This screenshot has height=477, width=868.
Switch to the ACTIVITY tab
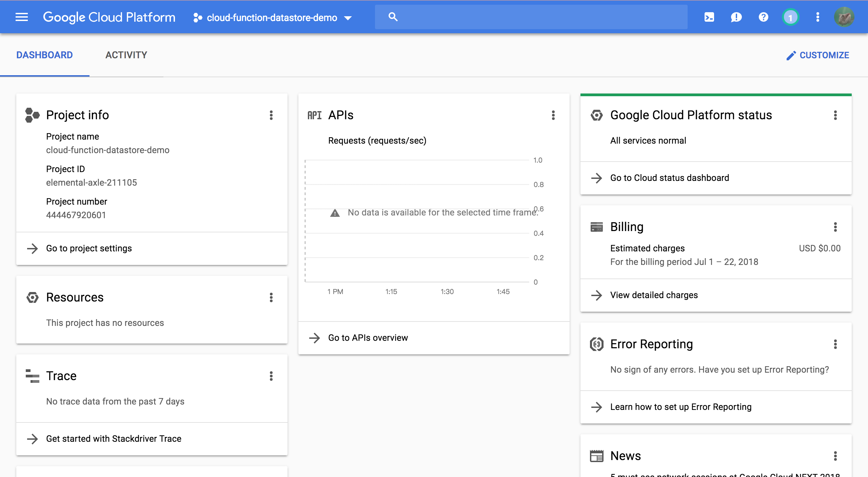click(126, 55)
